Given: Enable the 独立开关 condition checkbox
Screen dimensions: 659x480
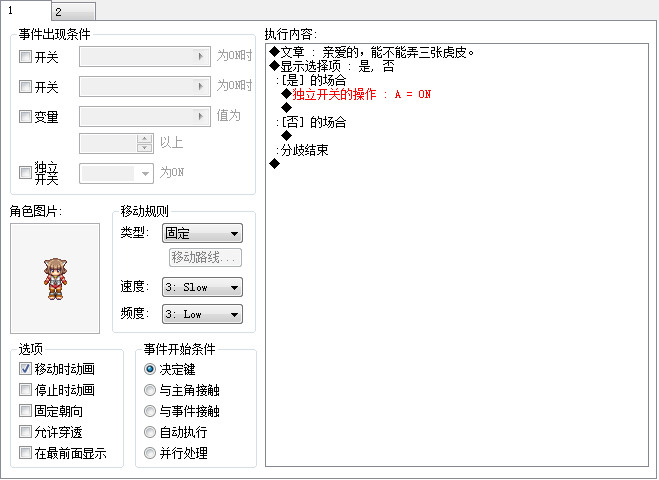Looking at the screenshot, I should pos(25,172).
